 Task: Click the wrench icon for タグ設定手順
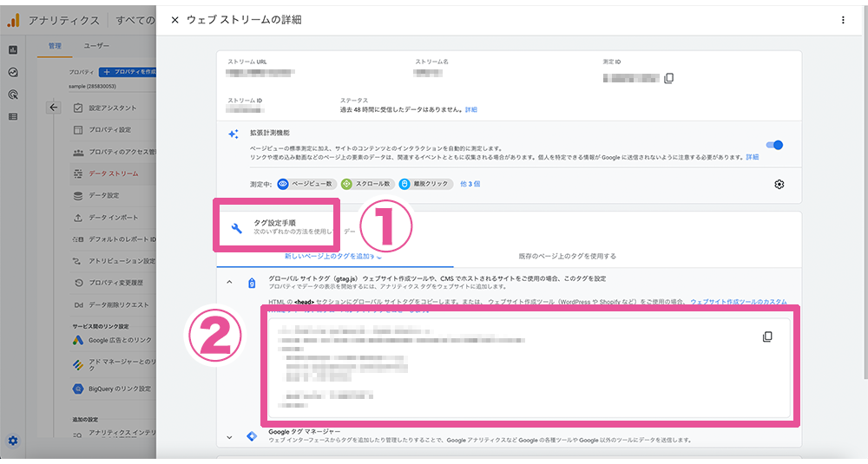coord(236,228)
